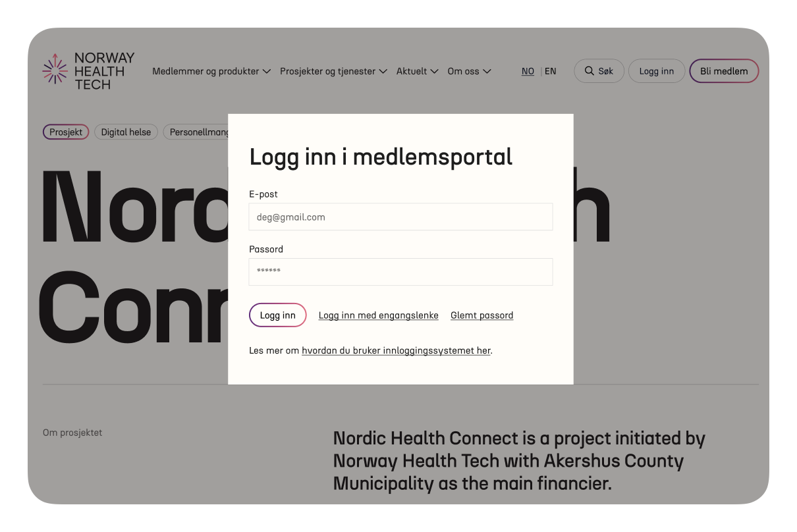Image resolution: width=797 pixels, height=532 pixels.
Task: Open the Aktuelt dropdown menu
Action: (418, 71)
